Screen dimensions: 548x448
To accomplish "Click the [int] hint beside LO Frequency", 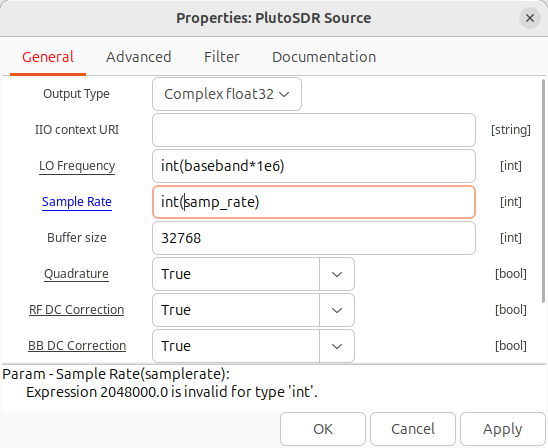I will click(511, 166).
